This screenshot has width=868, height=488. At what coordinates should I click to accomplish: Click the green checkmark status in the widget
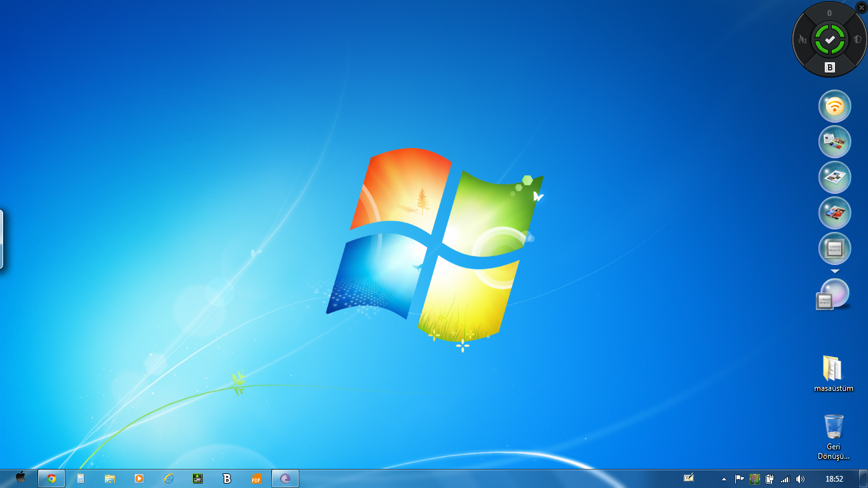830,39
